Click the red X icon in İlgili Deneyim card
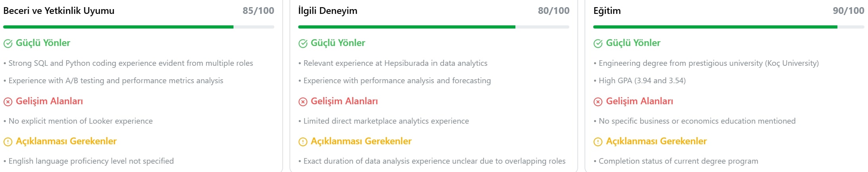The height and width of the screenshot is (172, 868). [x=303, y=102]
